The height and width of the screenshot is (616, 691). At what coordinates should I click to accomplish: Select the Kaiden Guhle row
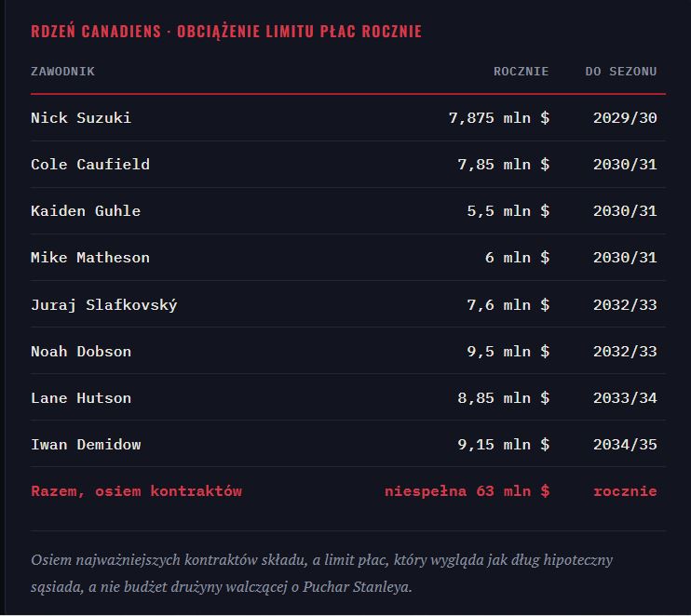click(348, 211)
